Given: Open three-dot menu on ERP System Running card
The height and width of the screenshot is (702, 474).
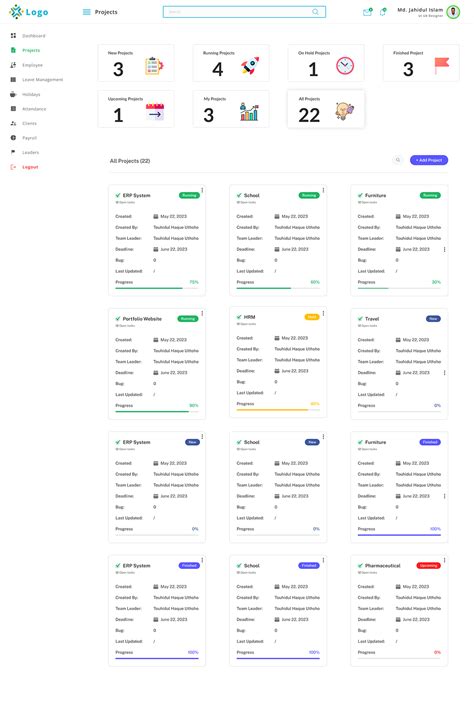Looking at the screenshot, I should pos(202,190).
